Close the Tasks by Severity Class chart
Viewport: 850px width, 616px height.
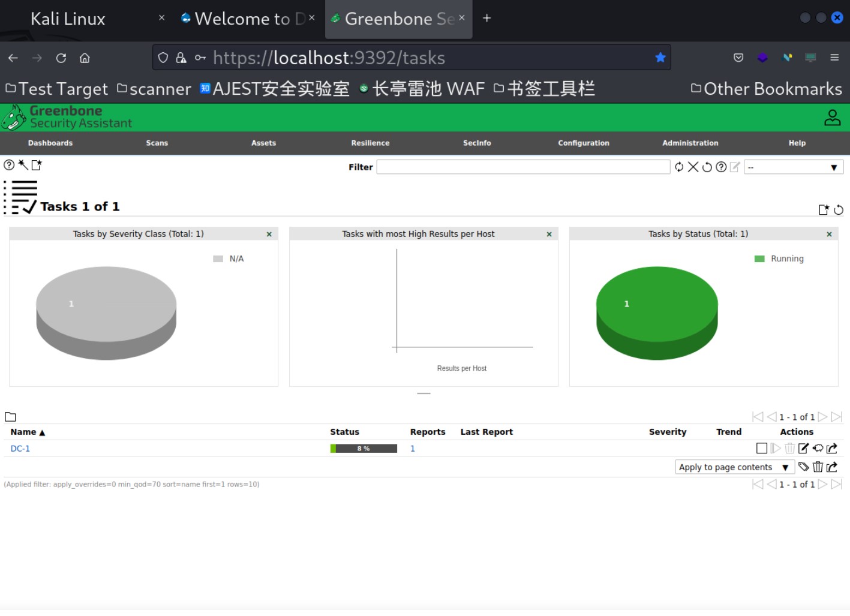click(x=269, y=235)
